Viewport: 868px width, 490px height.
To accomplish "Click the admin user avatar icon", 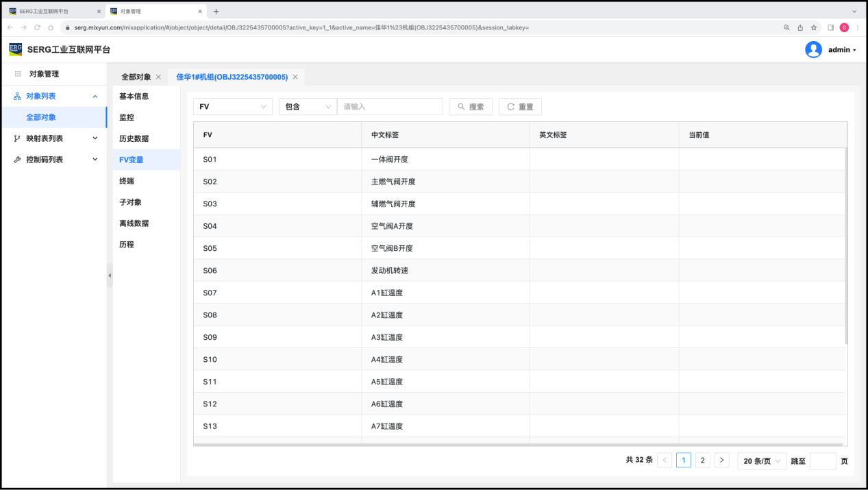I will 813,49.
